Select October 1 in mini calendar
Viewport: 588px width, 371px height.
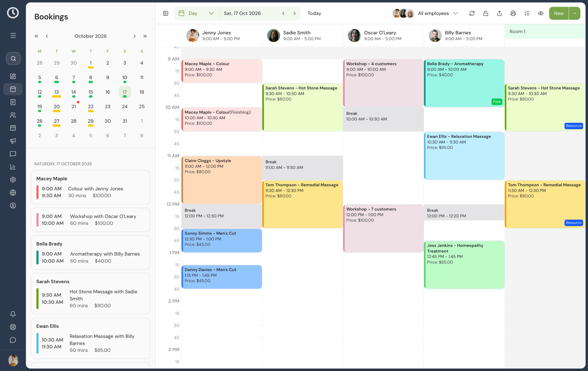click(91, 63)
